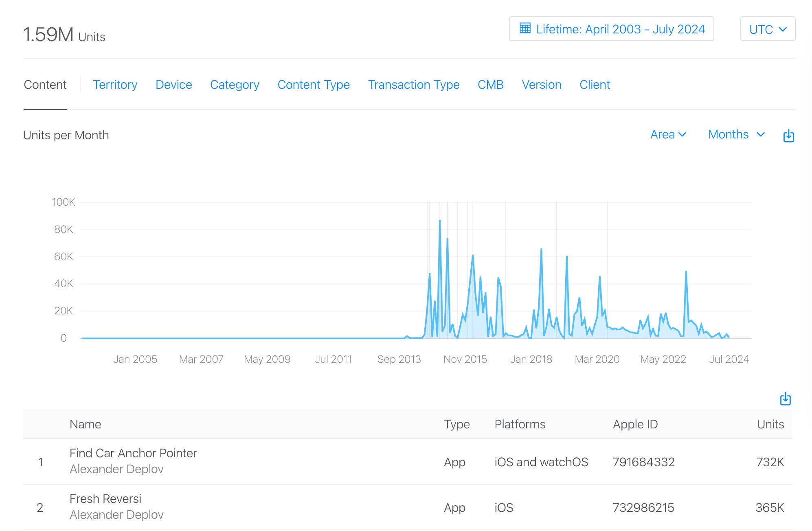
Task: Click the Name column header
Action: pyautogui.click(x=85, y=424)
